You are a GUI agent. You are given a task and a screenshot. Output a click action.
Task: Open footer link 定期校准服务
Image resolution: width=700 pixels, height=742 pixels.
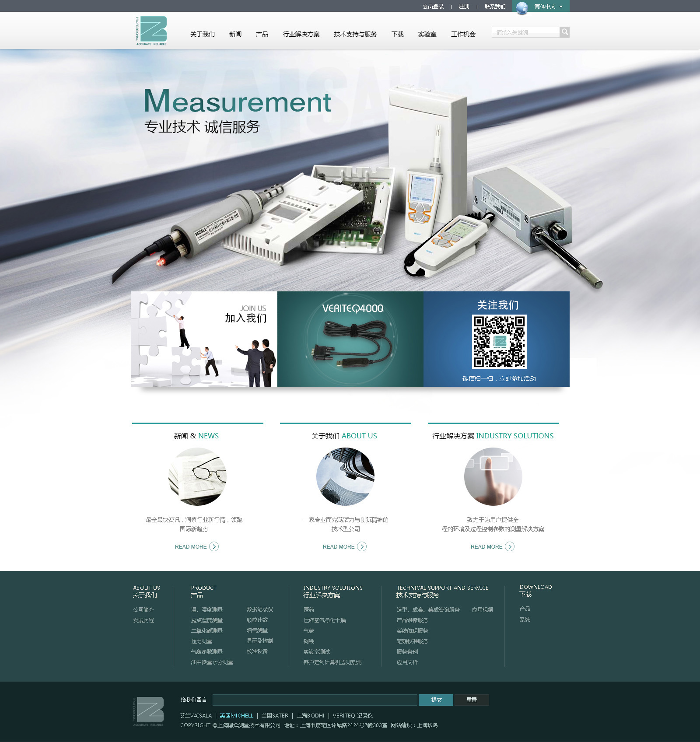pos(413,641)
